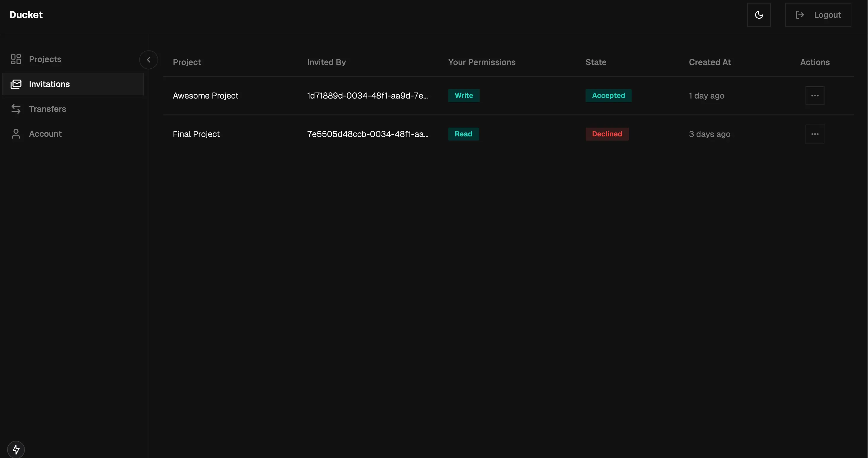Open actions menu for Final Project

tap(815, 134)
